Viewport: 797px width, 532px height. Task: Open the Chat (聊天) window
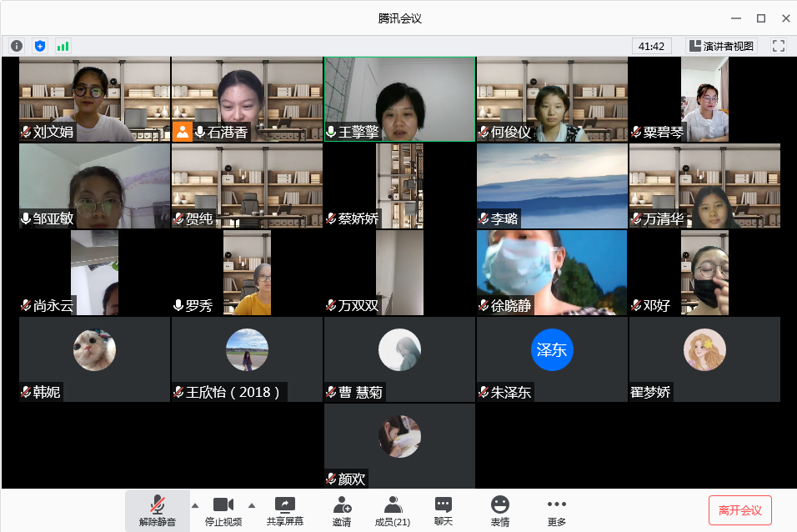(444, 510)
